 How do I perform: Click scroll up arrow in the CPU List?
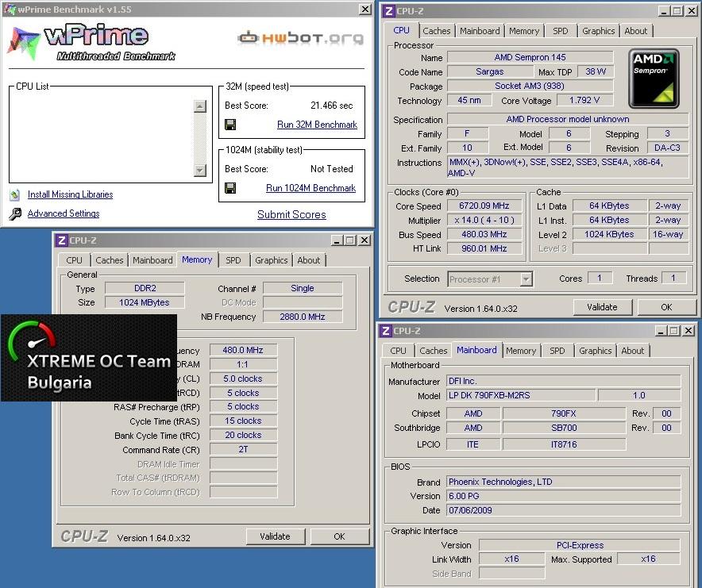pos(199,106)
